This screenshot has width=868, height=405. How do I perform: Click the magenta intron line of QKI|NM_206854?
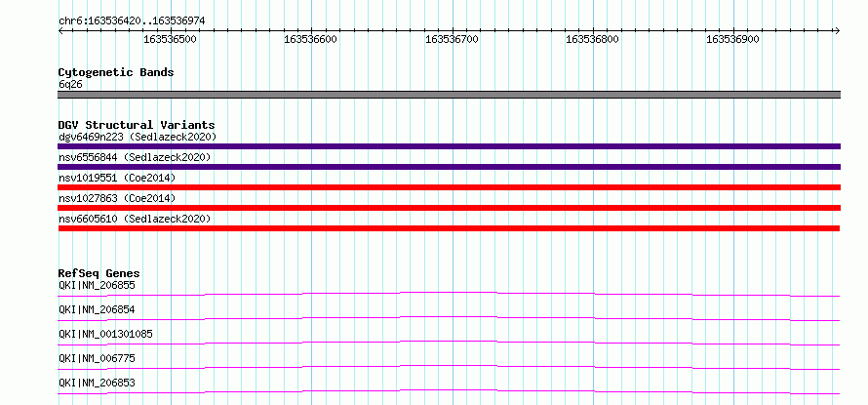449,317
